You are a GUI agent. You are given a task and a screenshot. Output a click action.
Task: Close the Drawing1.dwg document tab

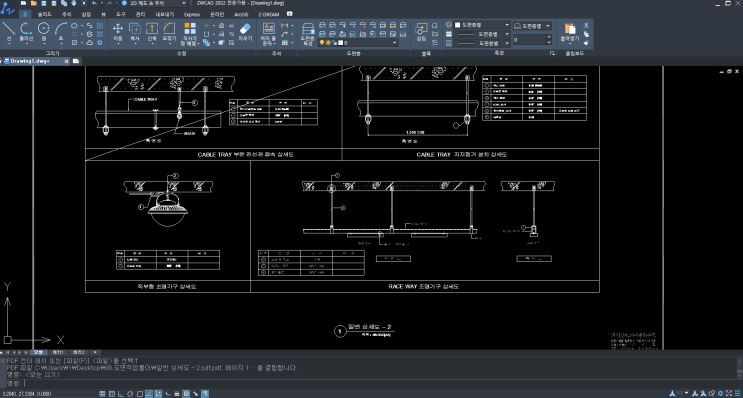pyautogui.click(x=66, y=61)
